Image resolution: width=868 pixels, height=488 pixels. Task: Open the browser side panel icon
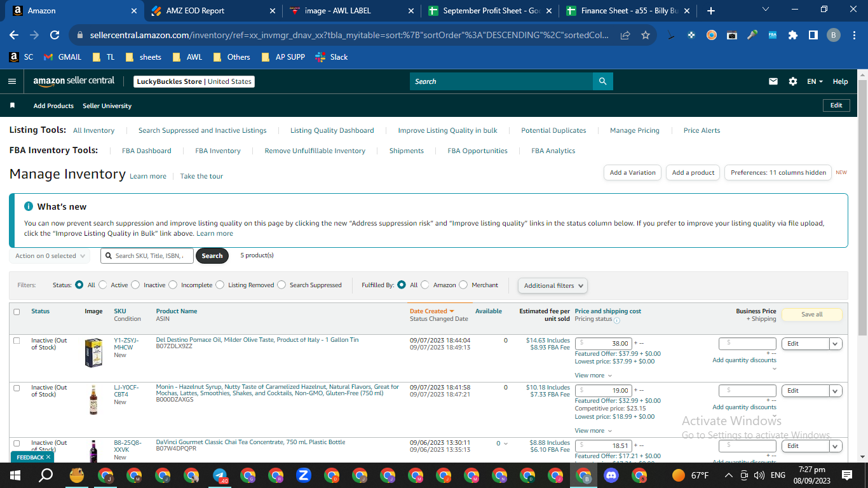point(813,36)
